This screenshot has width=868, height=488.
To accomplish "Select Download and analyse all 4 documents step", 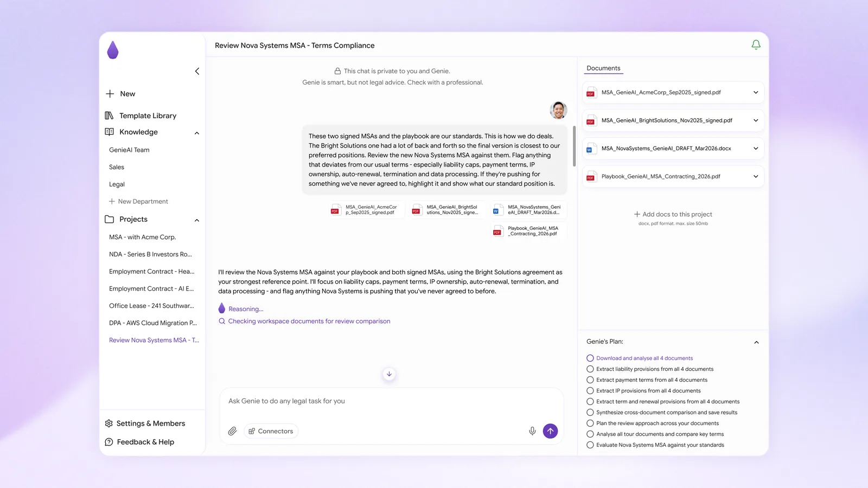I will [640, 358].
